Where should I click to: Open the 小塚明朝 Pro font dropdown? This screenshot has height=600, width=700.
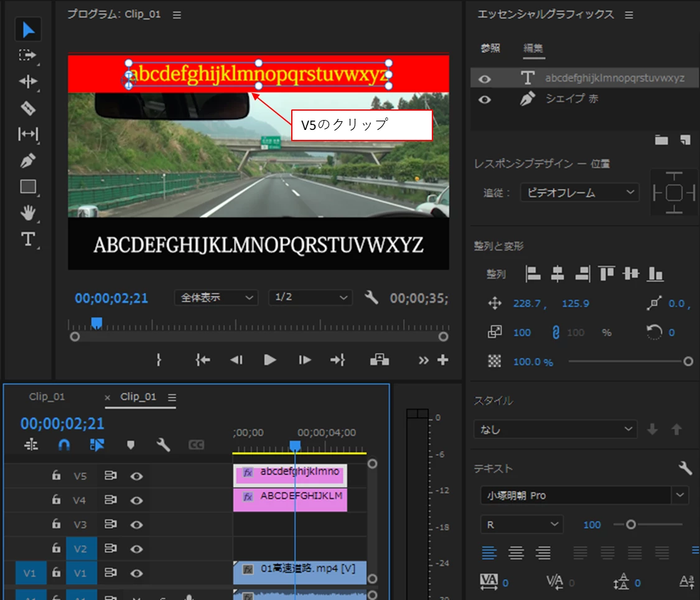point(584,495)
